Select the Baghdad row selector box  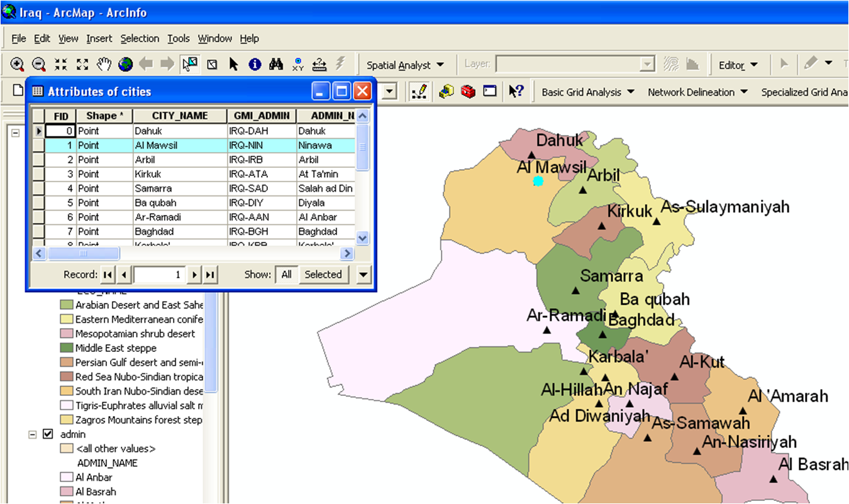[x=38, y=232]
